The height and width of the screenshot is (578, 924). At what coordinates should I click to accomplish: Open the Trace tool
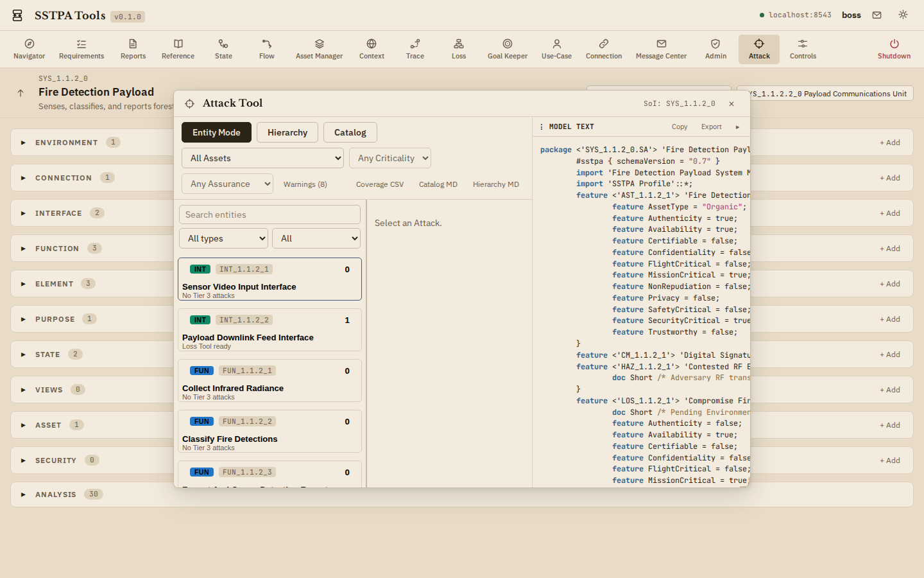coord(415,49)
